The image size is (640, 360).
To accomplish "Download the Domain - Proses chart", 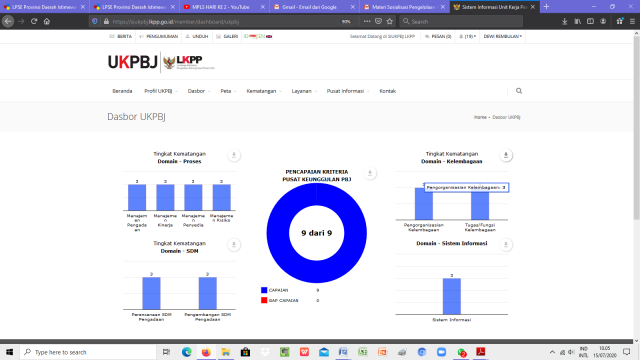I will pyautogui.click(x=234, y=155).
